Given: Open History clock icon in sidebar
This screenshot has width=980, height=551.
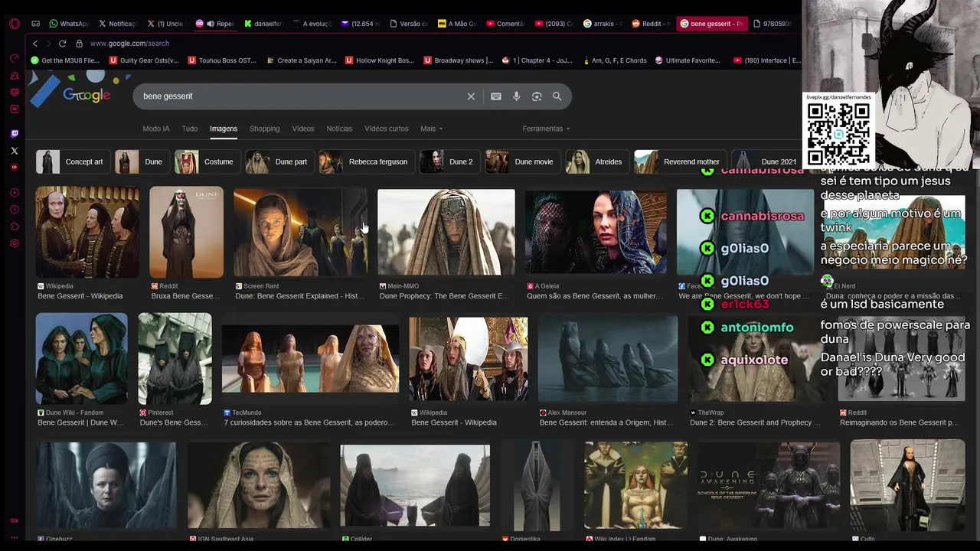Looking at the screenshot, I should pos(14,210).
